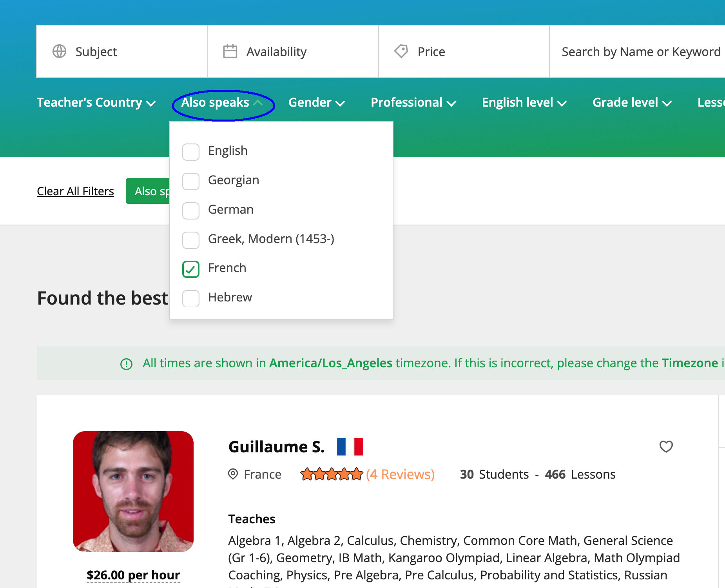Uncheck the French language checkbox

click(x=191, y=269)
